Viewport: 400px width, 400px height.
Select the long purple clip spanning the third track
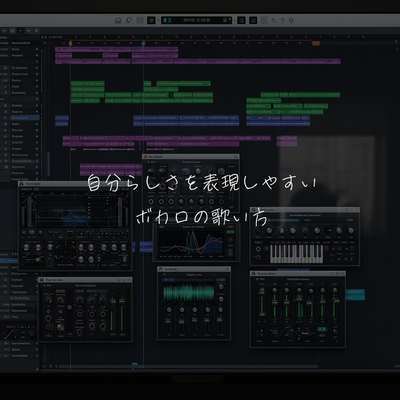[x=198, y=62]
